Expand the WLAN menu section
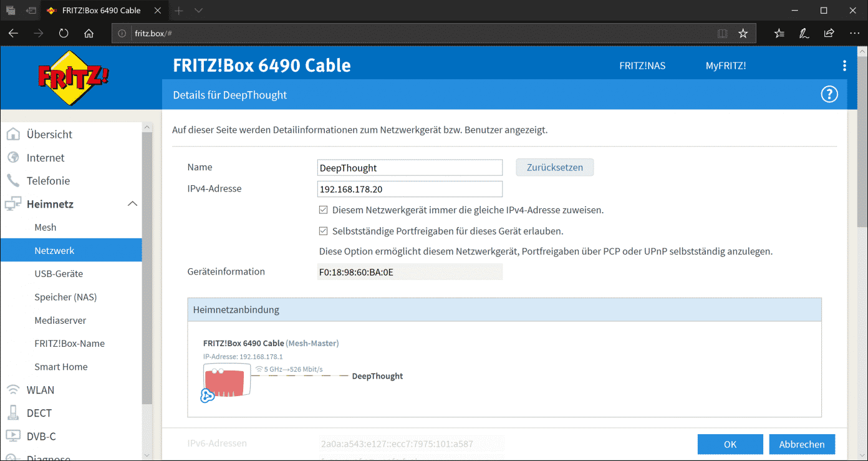 point(40,390)
